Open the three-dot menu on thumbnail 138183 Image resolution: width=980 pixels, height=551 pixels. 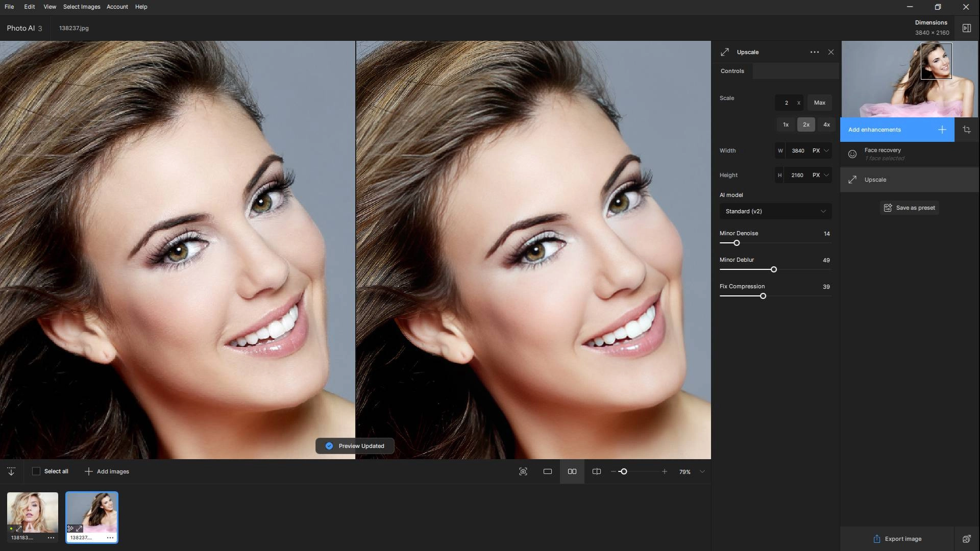coord(51,538)
